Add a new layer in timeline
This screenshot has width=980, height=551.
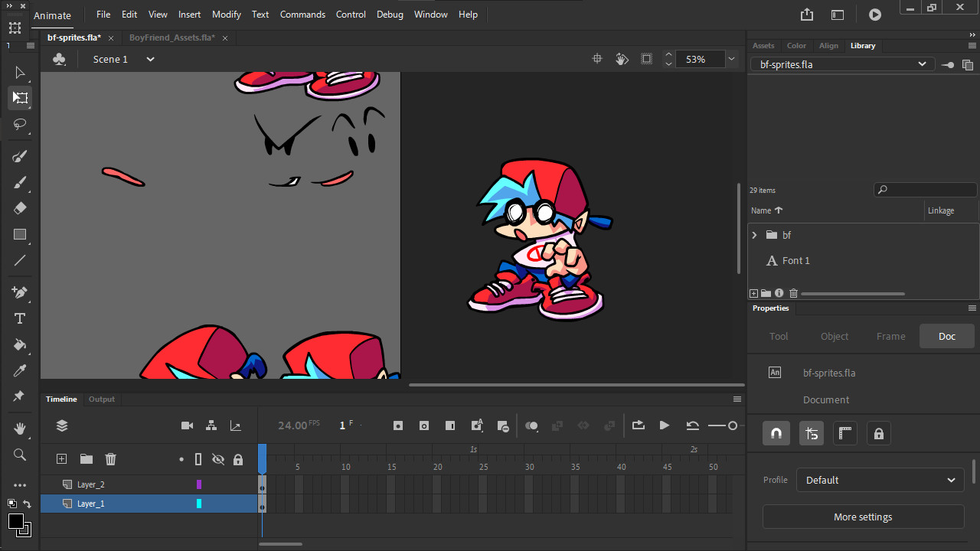click(x=62, y=459)
